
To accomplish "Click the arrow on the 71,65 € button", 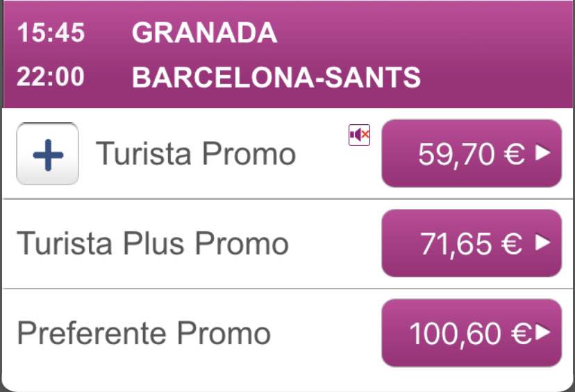I will click(543, 242).
